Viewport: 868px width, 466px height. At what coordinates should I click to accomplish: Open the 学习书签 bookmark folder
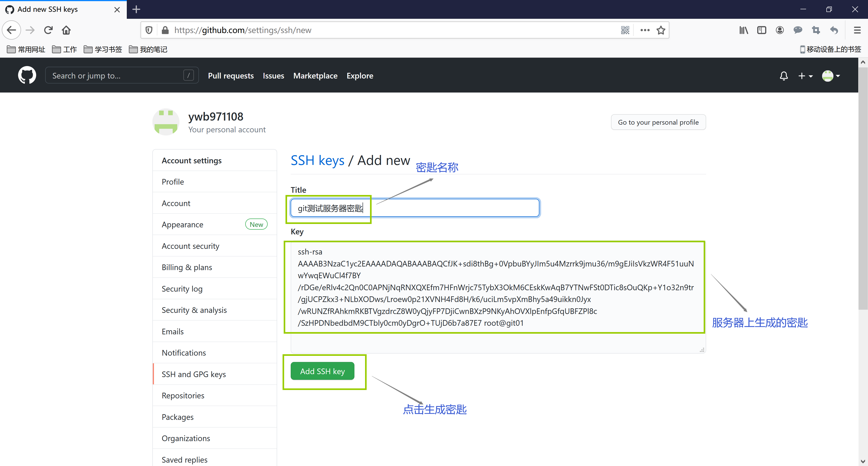103,49
